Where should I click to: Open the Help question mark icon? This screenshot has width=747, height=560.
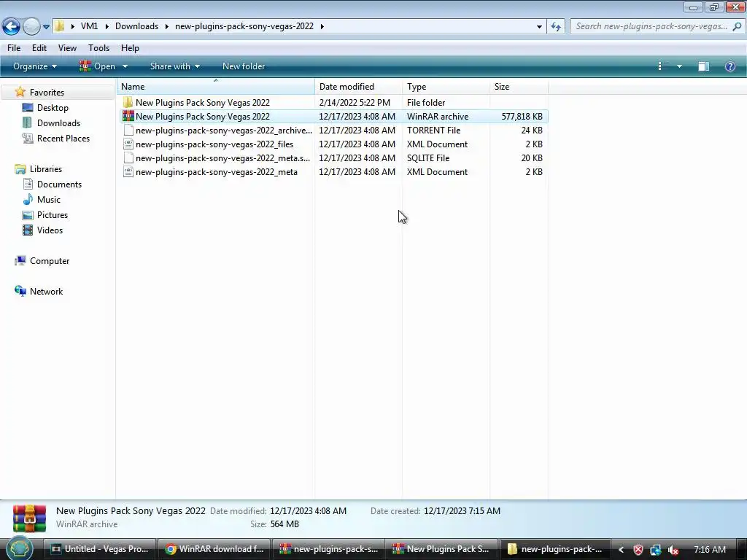pyautogui.click(x=729, y=66)
